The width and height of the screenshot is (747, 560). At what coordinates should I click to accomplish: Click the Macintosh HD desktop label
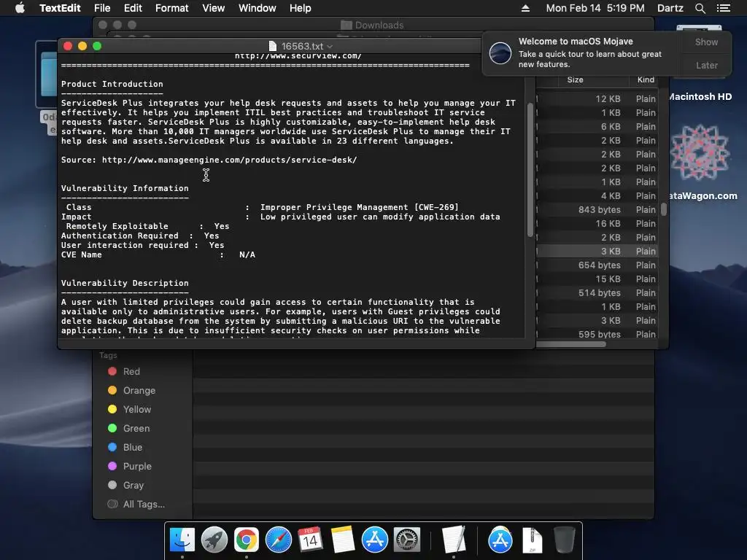click(700, 97)
